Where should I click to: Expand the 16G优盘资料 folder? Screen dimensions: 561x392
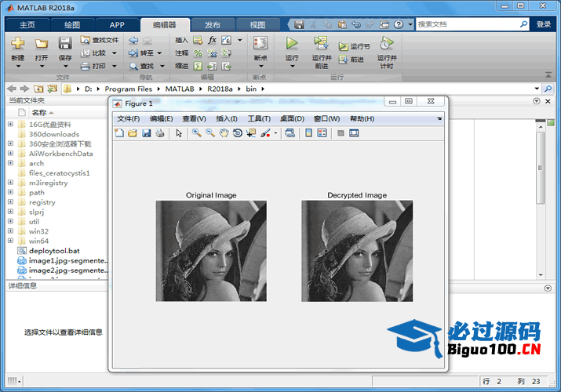click(x=10, y=124)
